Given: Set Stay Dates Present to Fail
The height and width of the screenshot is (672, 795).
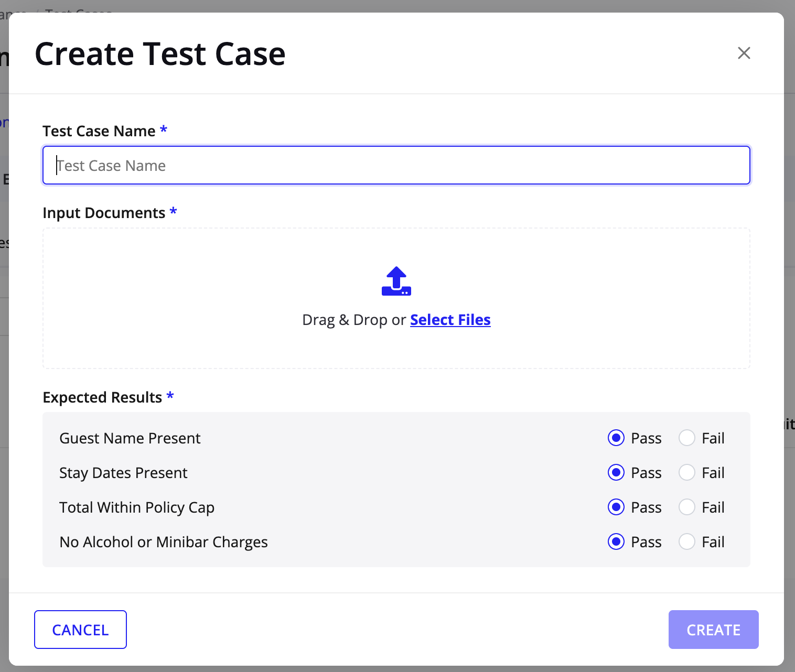Looking at the screenshot, I should 687,472.
